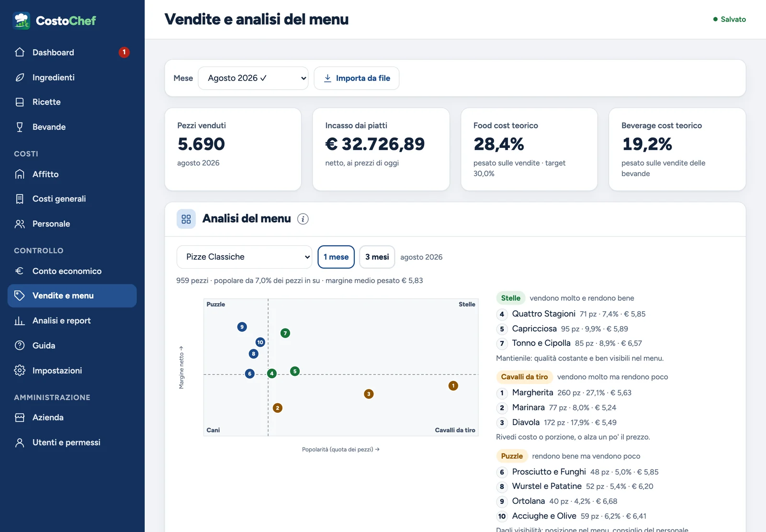Click chart point 1 for Margherita

click(453, 385)
